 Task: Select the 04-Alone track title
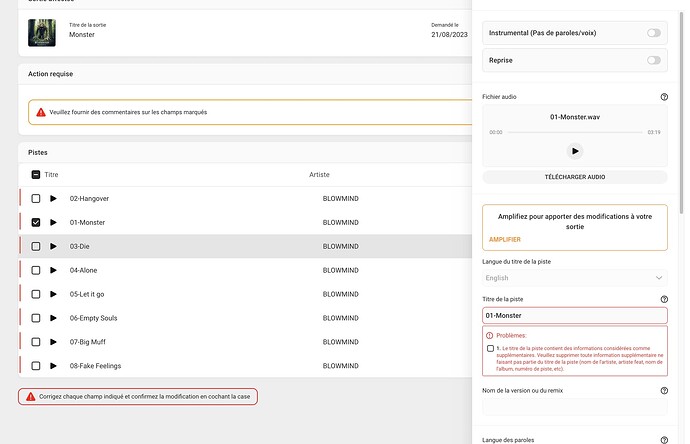click(x=83, y=270)
